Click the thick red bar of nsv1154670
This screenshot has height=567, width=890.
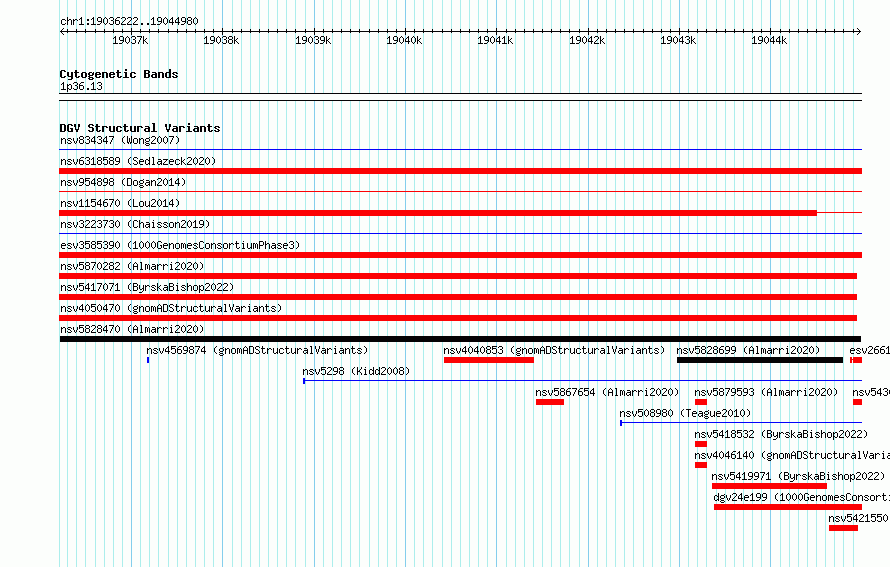click(x=438, y=213)
